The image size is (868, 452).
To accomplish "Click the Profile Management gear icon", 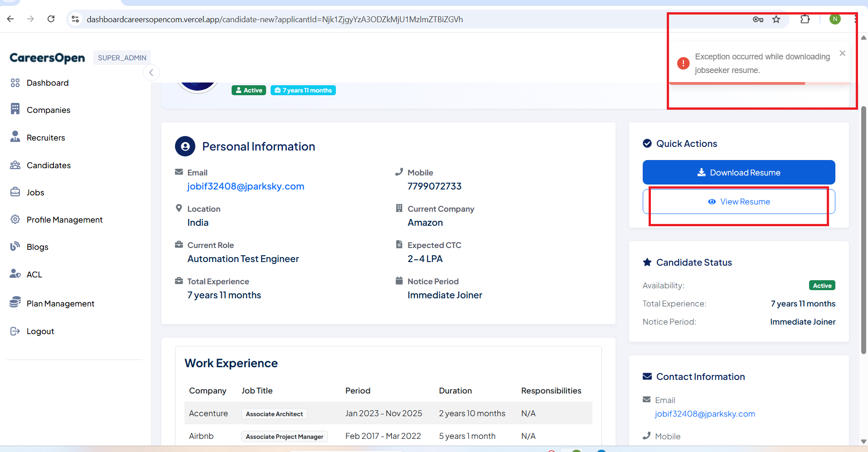I will click(x=15, y=219).
